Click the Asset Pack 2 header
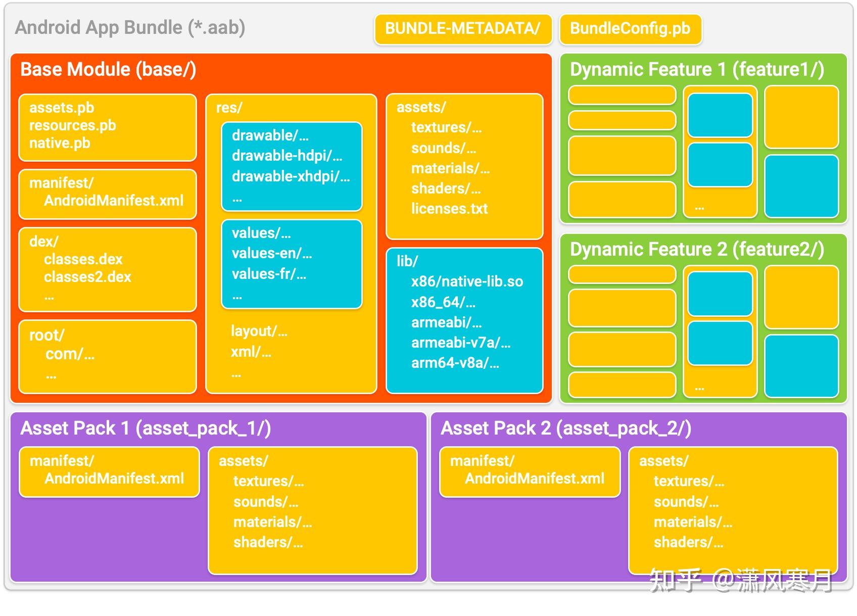 pyautogui.click(x=566, y=428)
